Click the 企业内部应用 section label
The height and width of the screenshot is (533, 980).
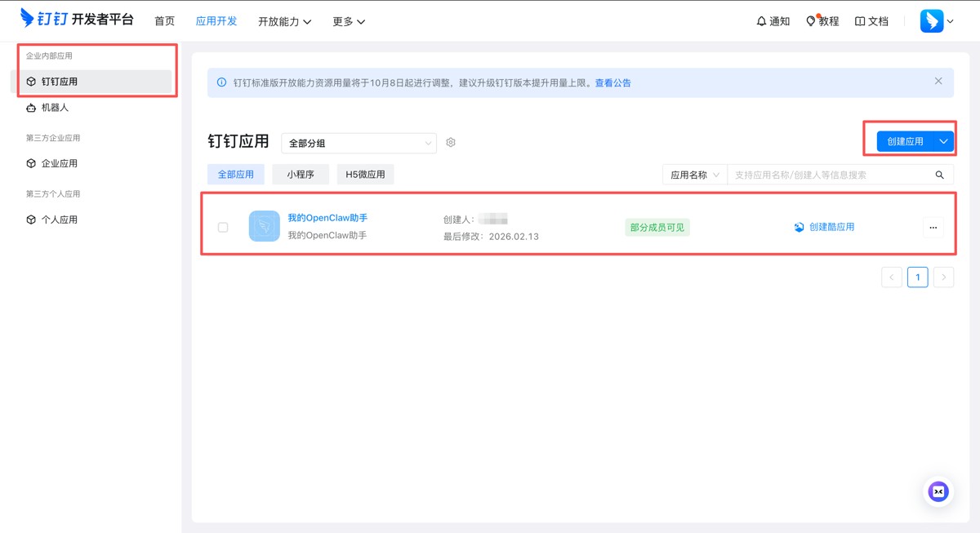tap(49, 56)
